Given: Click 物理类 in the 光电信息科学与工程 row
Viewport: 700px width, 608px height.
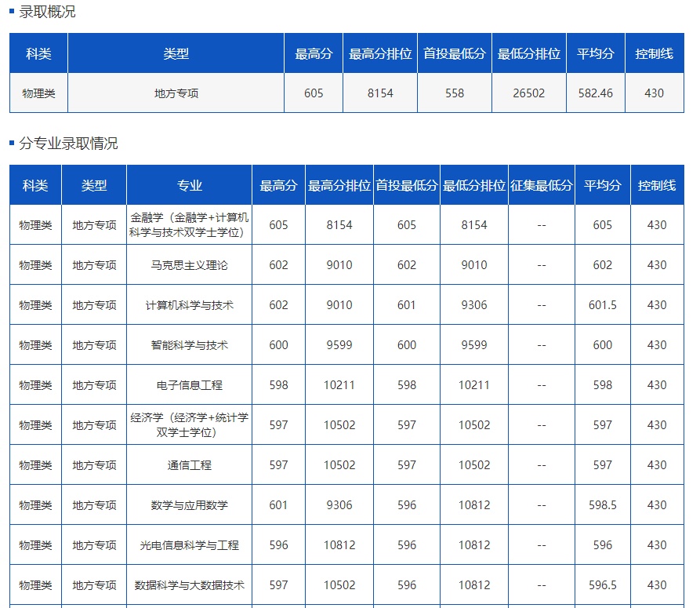Looking at the screenshot, I should [x=35, y=545].
